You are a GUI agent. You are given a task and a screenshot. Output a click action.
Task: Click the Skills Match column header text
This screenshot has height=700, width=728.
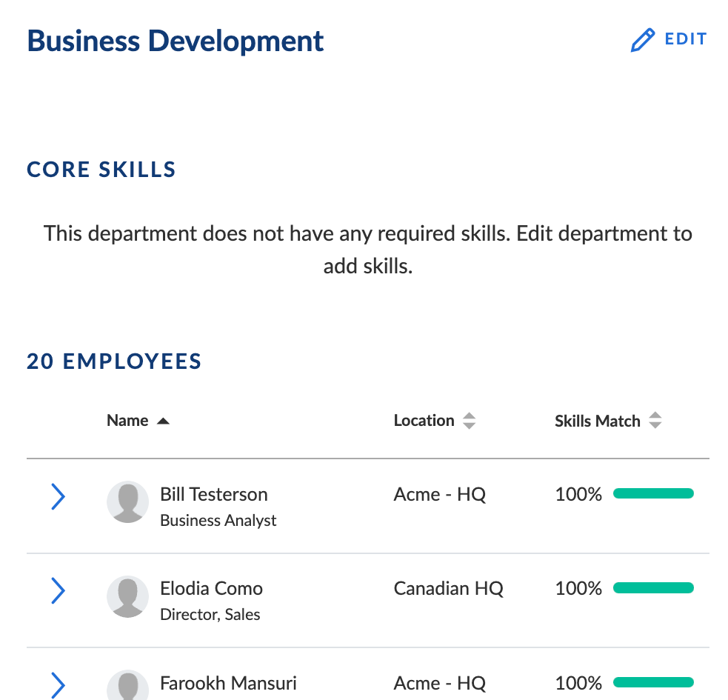coord(597,421)
